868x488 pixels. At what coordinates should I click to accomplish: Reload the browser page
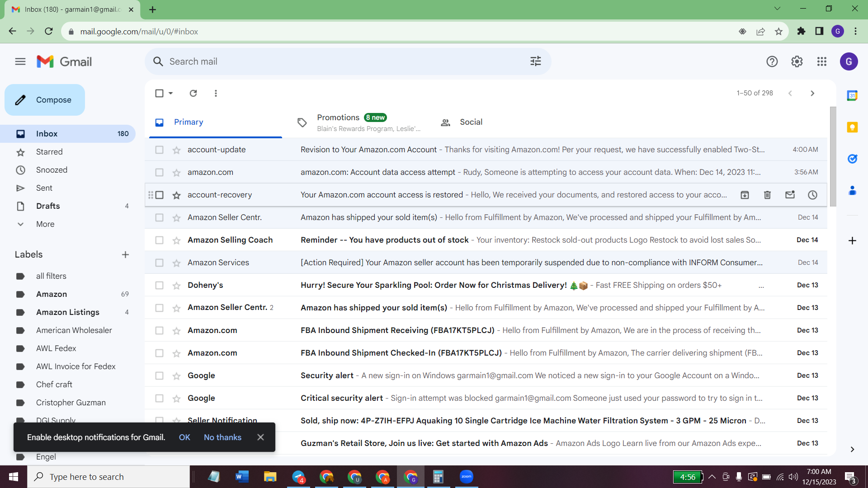[49, 31]
